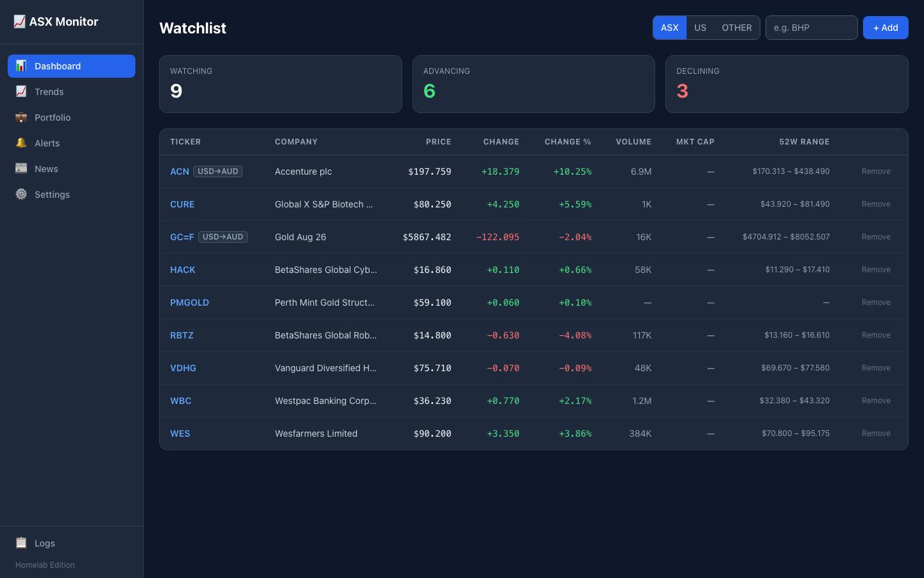
Task: Open the GC=F ticker link
Action: click(x=182, y=237)
